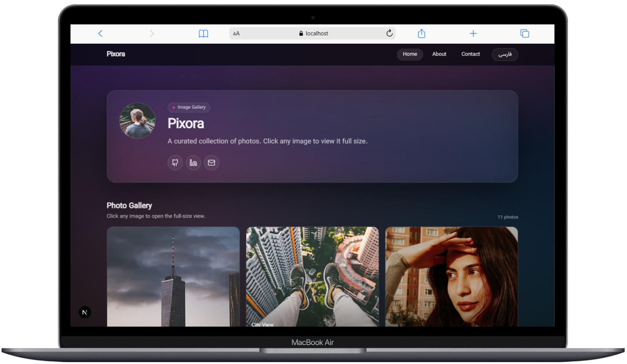
Task: Open the About page
Action: tap(439, 54)
